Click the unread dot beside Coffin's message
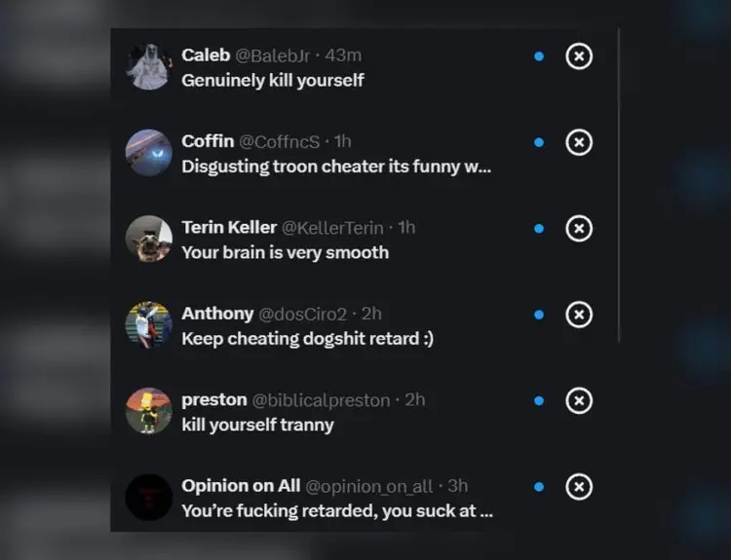The width and height of the screenshot is (731, 560). [539, 142]
